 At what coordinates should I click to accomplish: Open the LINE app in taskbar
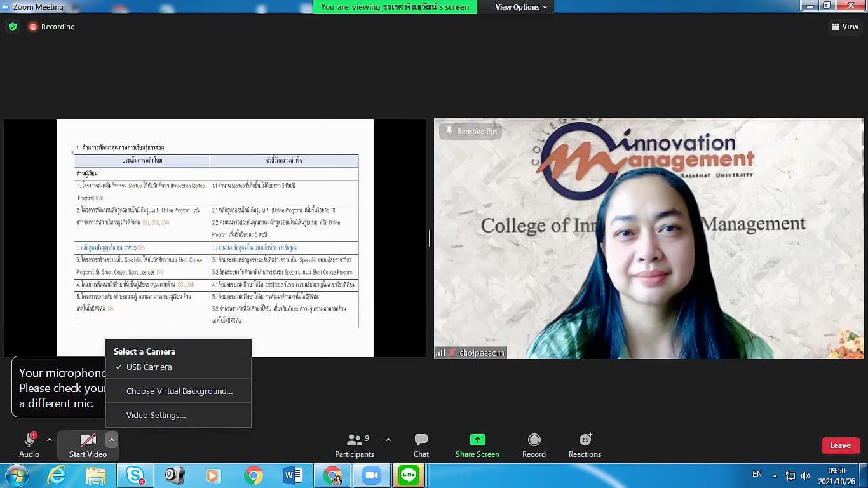(409, 475)
